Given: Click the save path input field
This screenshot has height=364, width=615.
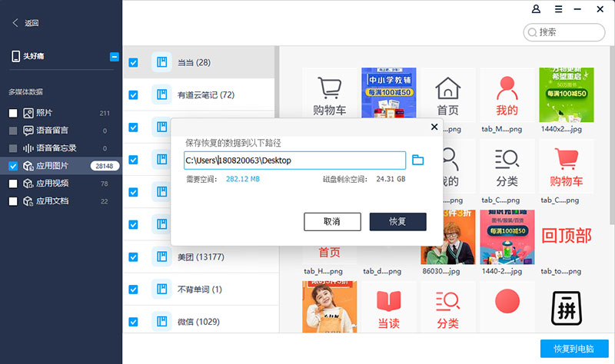Looking at the screenshot, I should click(294, 160).
